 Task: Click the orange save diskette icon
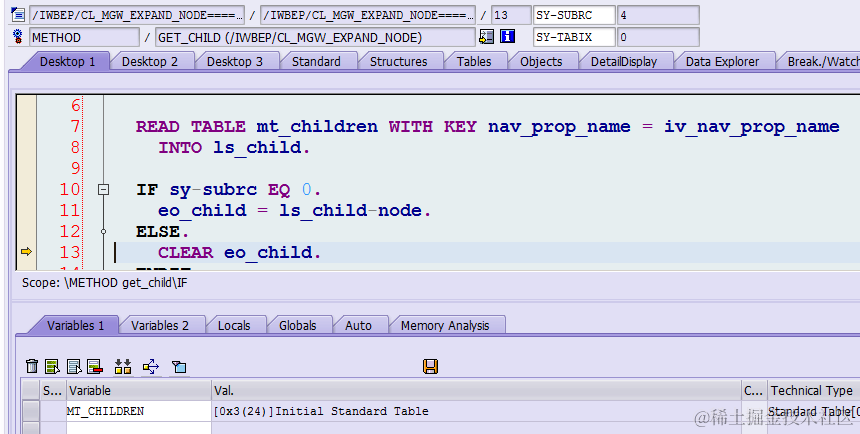click(431, 366)
